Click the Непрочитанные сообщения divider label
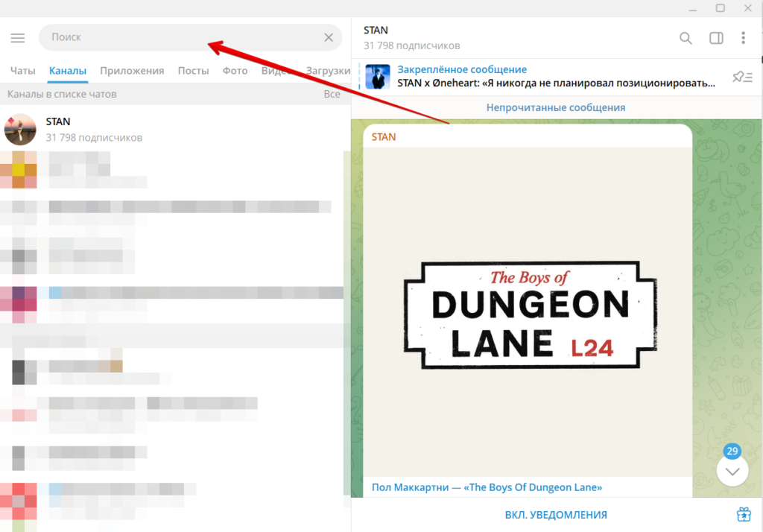 click(x=556, y=107)
